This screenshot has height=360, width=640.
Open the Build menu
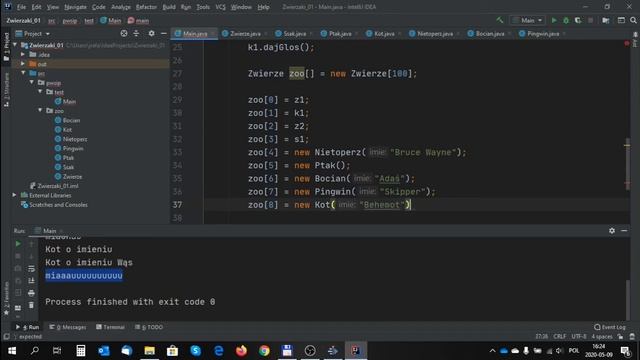point(169,7)
